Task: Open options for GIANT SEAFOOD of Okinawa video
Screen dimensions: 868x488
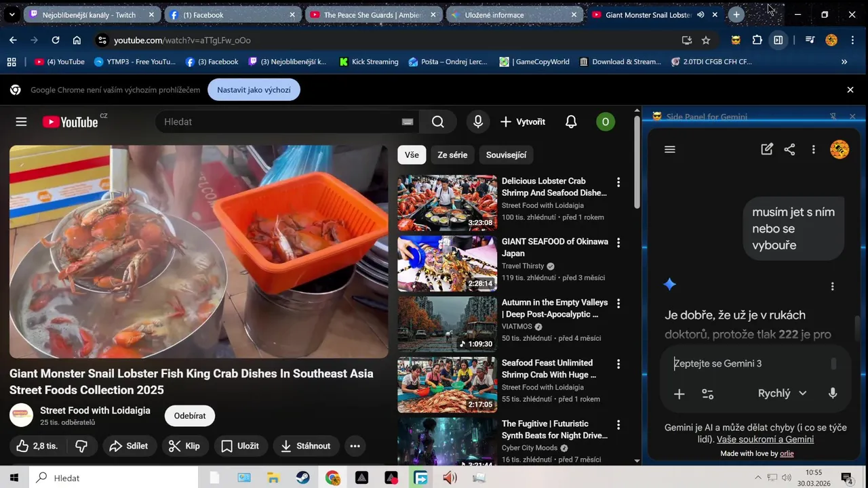Action: pos(618,243)
